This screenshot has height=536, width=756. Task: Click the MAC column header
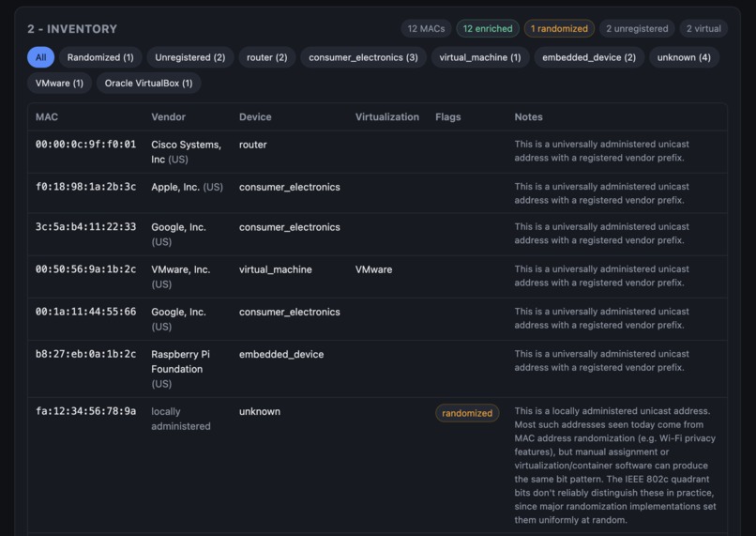47,116
